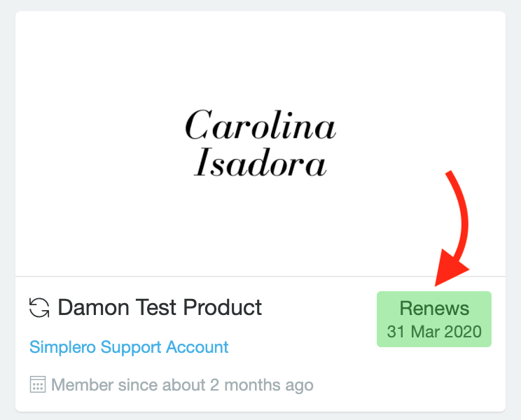The width and height of the screenshot is (521, 420).
Task: Click the word Product in the title
Action: tap(223, 307)
